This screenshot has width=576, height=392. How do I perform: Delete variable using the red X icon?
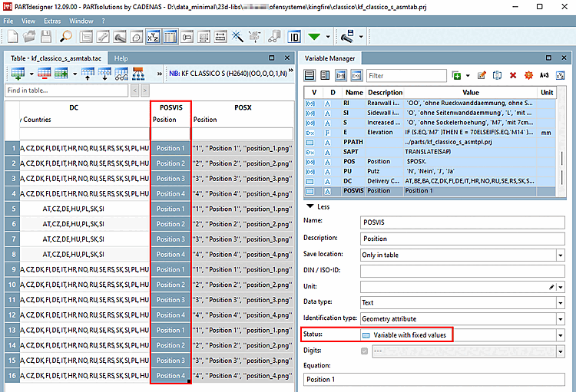tap(512, 75)
